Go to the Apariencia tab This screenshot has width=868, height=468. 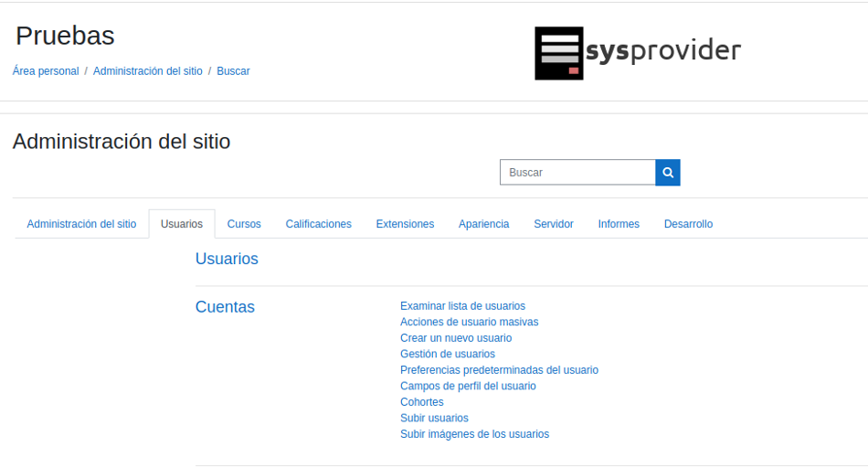tap(483, 224)
